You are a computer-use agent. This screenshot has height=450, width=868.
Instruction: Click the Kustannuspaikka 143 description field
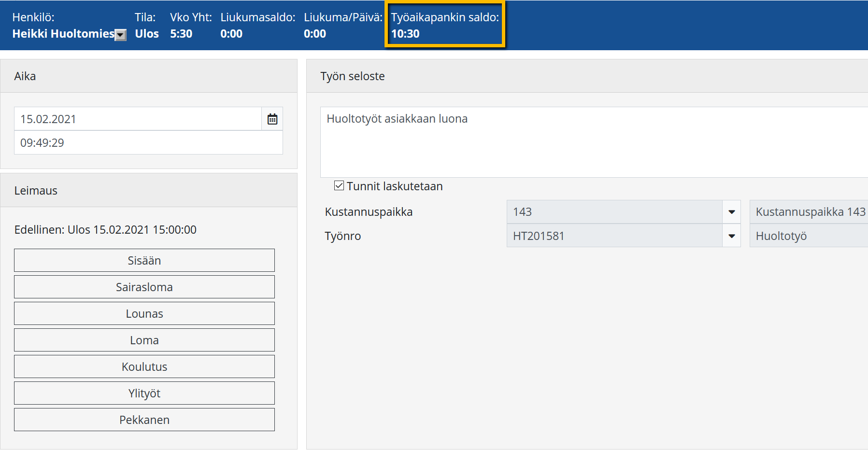[809, 212]
